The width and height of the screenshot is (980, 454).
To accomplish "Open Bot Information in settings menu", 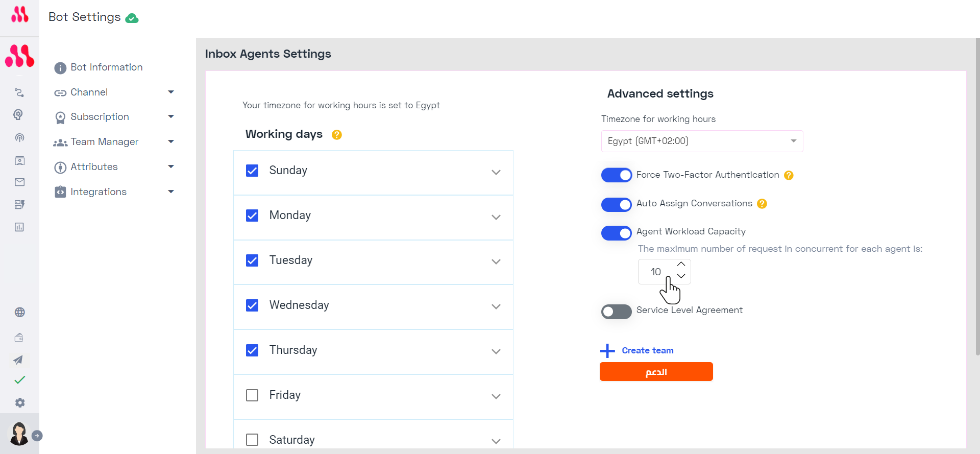I will [107, 67].
